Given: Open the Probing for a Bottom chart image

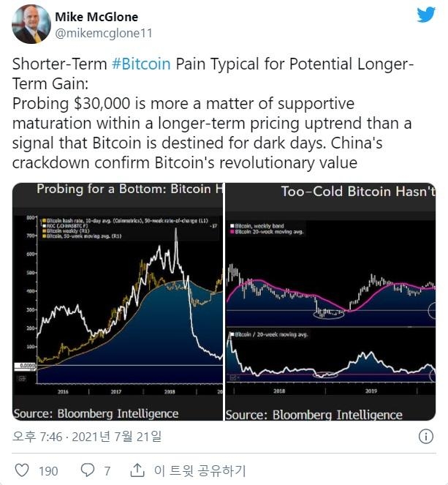Looking at the screenshot, I should coord(118,301).
